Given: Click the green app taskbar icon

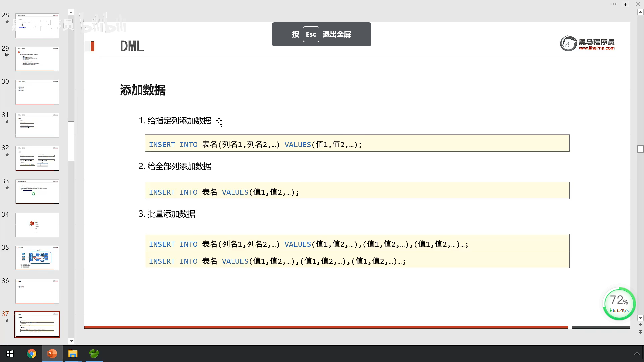Looking at the screenshot, I should [94, 354].
